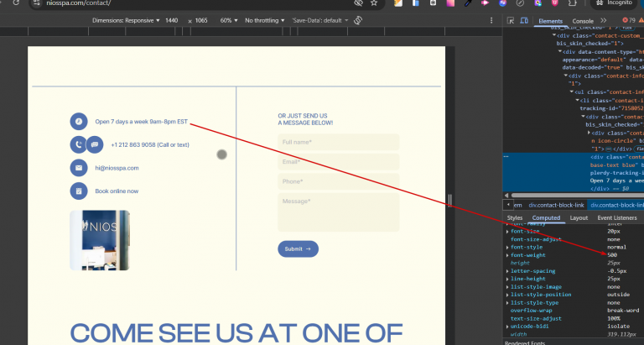Click the Submit button
The width and height of the screenshot is (644, 345).
298,248
